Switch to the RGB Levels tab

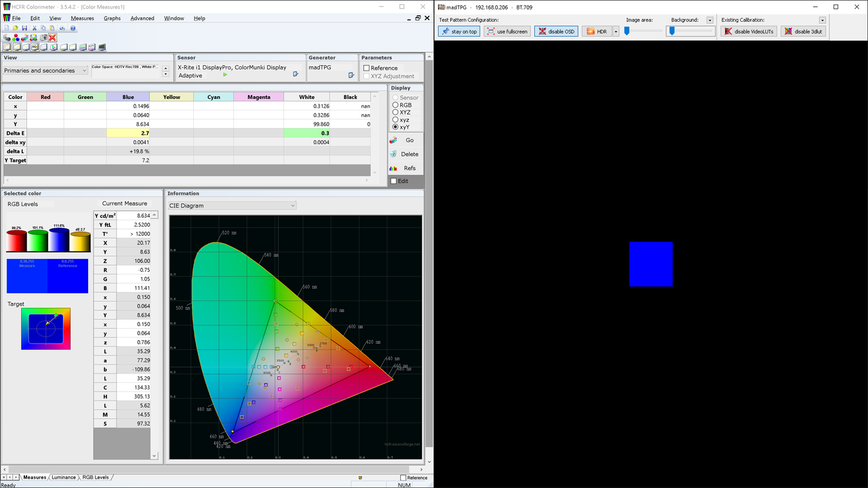tap(96, 477)
